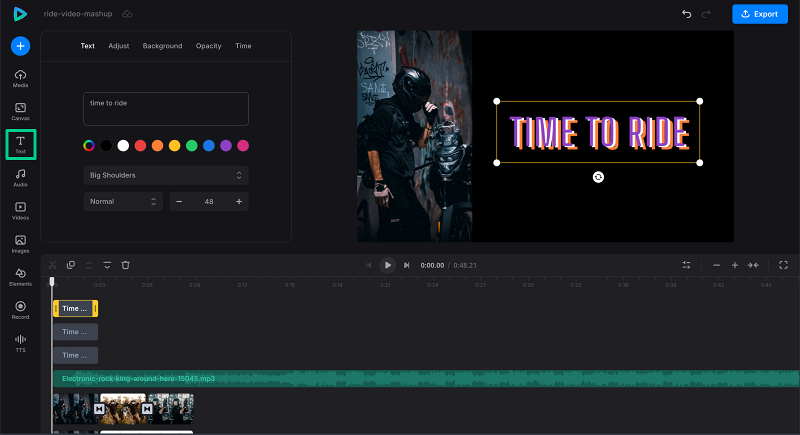
Task: Switch to the Text tab
Action: 87,46
